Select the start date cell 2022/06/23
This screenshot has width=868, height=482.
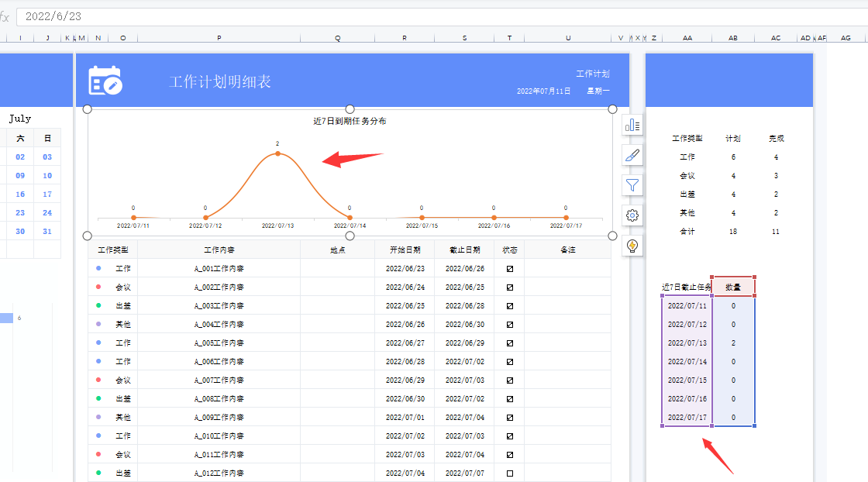point(405,268)
